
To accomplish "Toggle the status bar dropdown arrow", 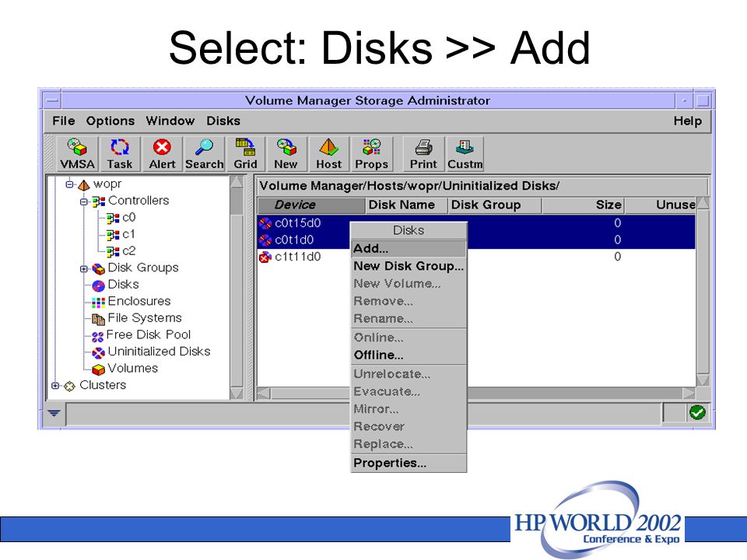I will click(54, 413).
